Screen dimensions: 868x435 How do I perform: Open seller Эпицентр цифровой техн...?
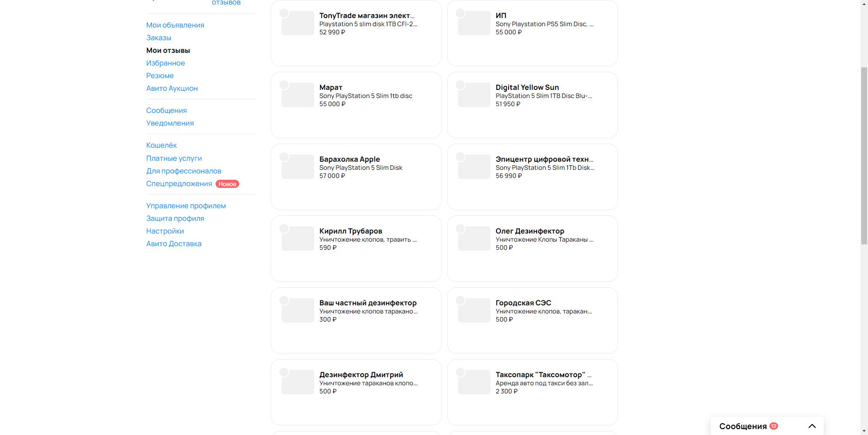(x=544, y=159)
